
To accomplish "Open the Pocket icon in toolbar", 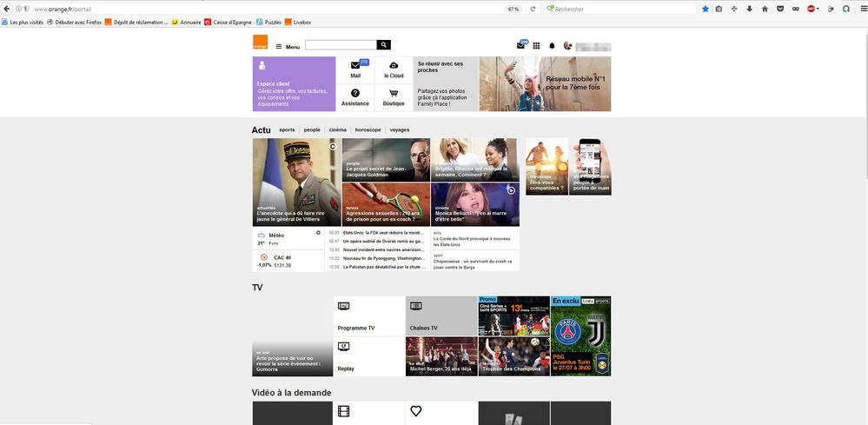I will [780, 9].
